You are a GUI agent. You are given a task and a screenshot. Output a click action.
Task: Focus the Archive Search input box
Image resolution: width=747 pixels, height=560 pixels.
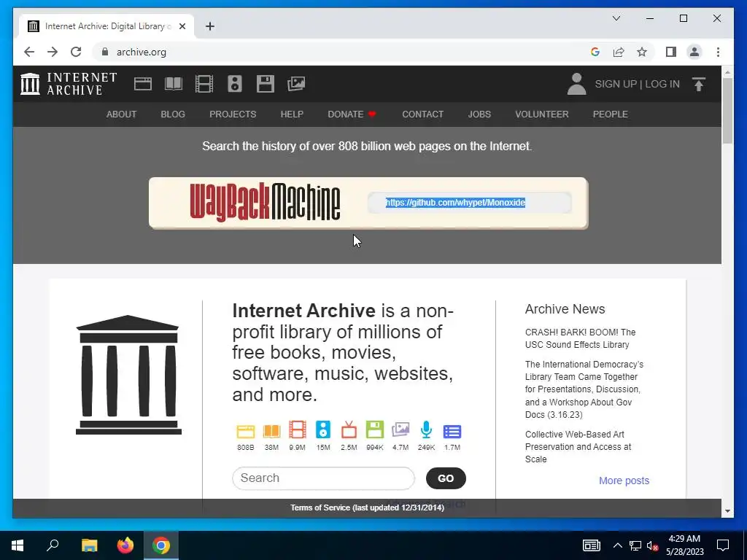click(323, 478)
